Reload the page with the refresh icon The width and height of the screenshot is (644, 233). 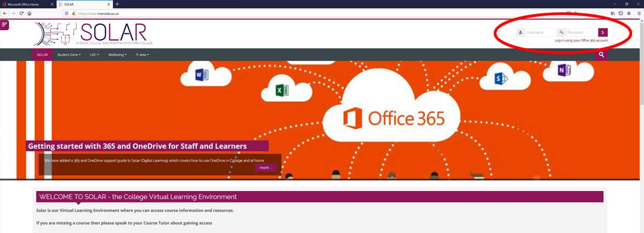[21, 13]
